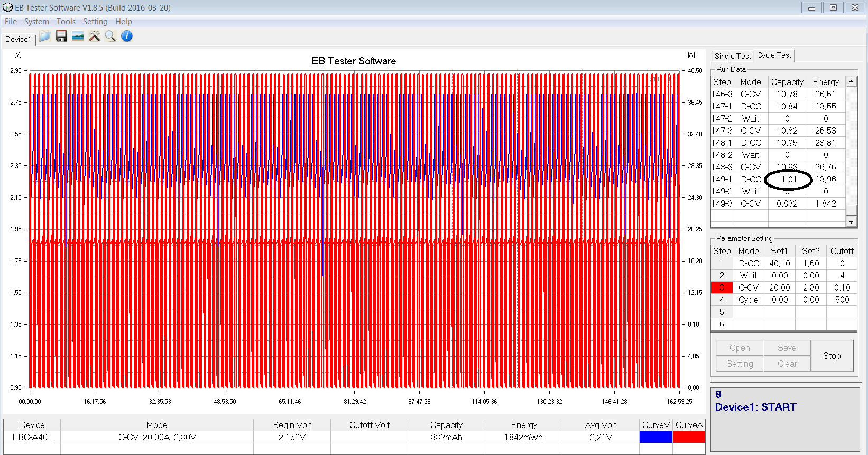The width and height of the screenshot is (868, 455).
Task: Open the Tools menu
Action: coord(66,22)
